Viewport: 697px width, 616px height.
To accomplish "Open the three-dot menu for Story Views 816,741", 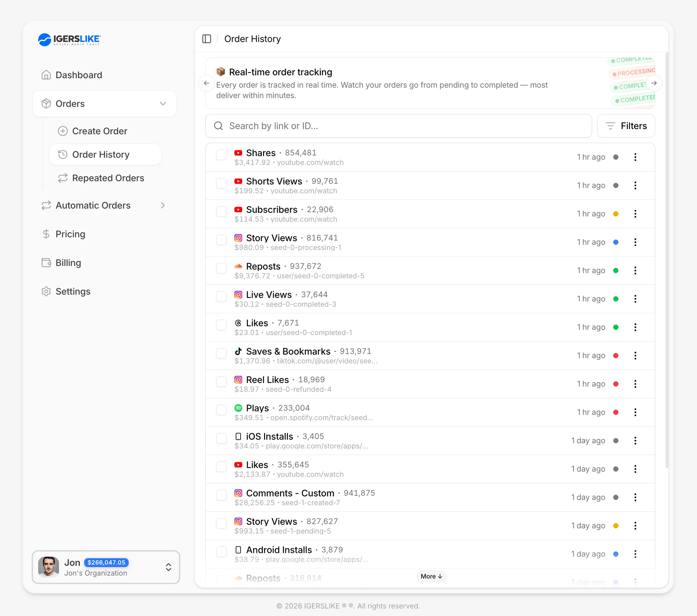I will pos(635,242).
